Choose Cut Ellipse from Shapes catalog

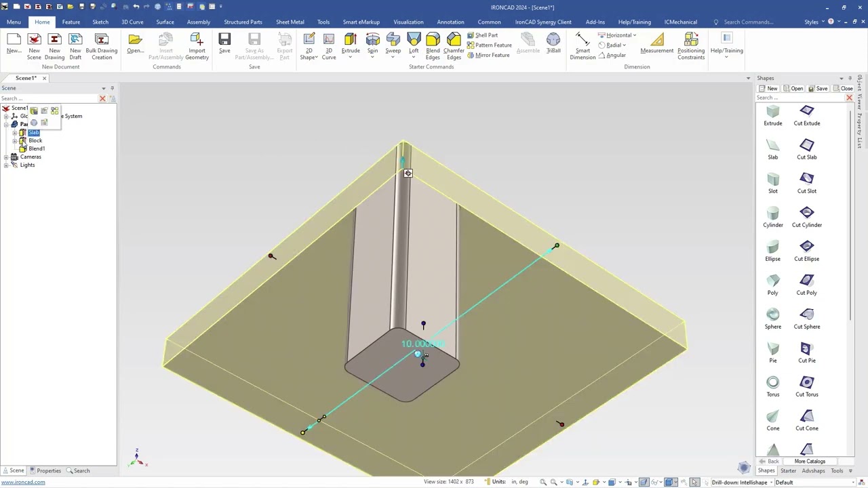pos(807,251)
